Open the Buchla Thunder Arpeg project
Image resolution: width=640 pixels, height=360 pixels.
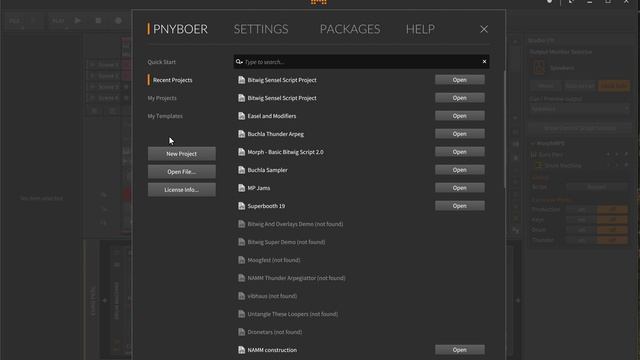[460, 134]
